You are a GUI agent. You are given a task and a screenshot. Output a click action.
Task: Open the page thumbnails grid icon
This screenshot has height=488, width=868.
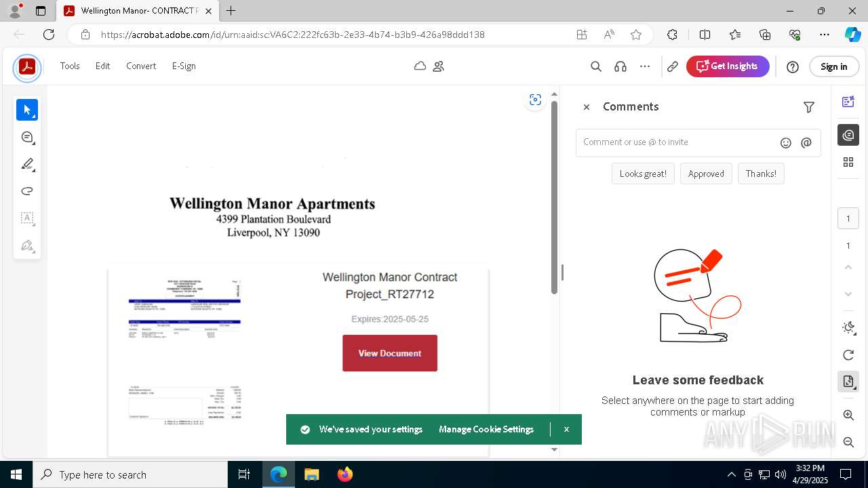tap(848, 162)
